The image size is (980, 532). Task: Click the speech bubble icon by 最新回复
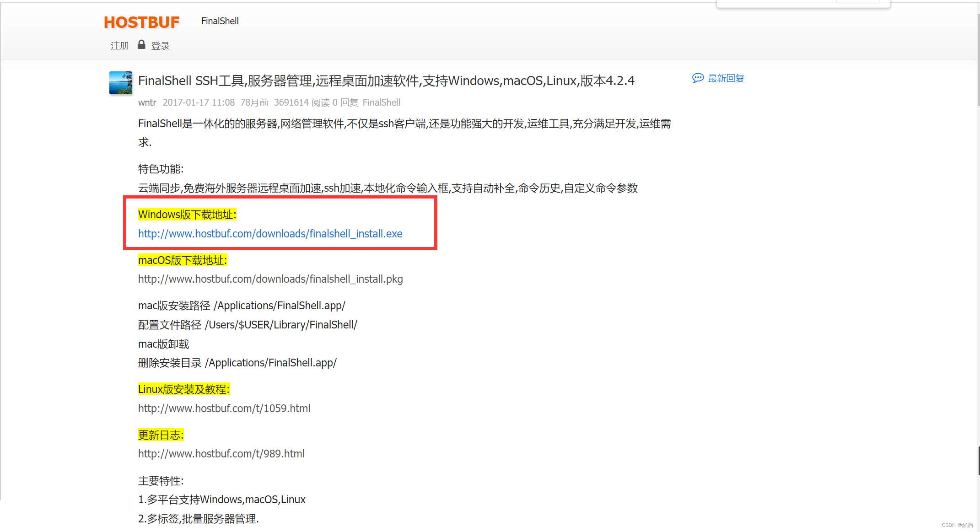pyautogui.click(x=698, y=78)
